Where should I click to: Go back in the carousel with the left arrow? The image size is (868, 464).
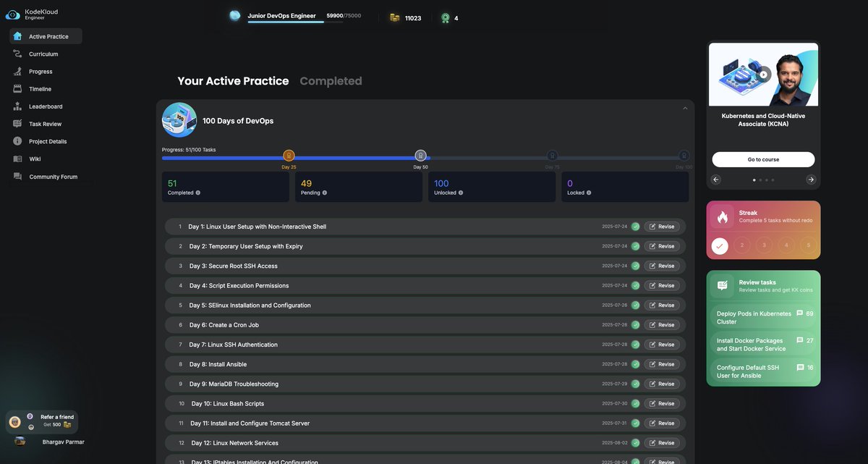coord(715,179)
